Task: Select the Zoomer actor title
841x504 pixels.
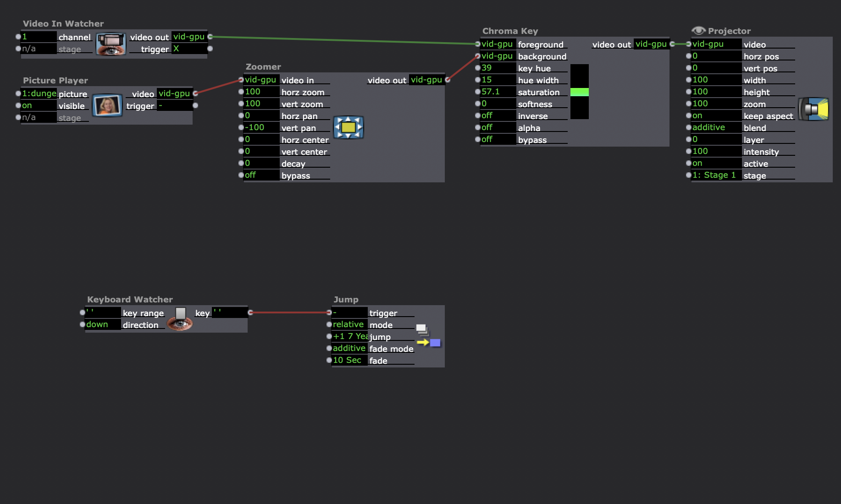Action: [263, 66]
